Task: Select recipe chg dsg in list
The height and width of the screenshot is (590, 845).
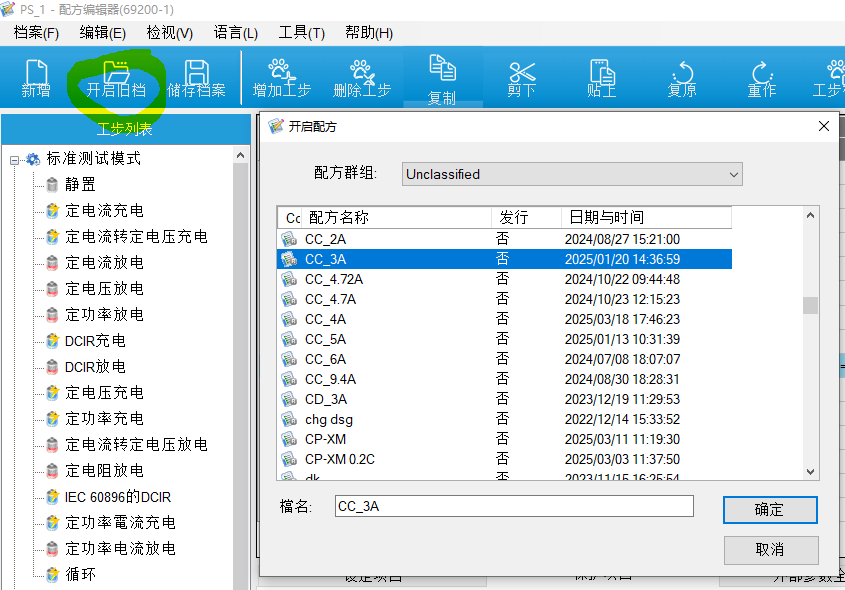Action: point(504,419)
